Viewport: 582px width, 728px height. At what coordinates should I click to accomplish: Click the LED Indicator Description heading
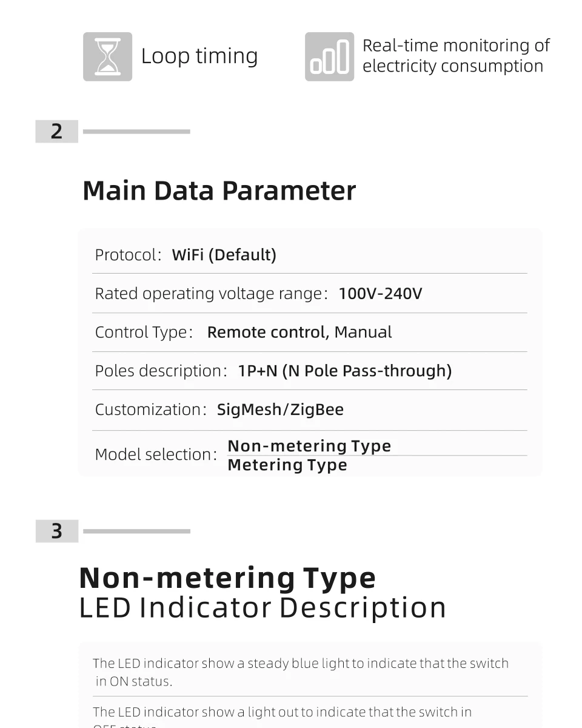(263, 608)
